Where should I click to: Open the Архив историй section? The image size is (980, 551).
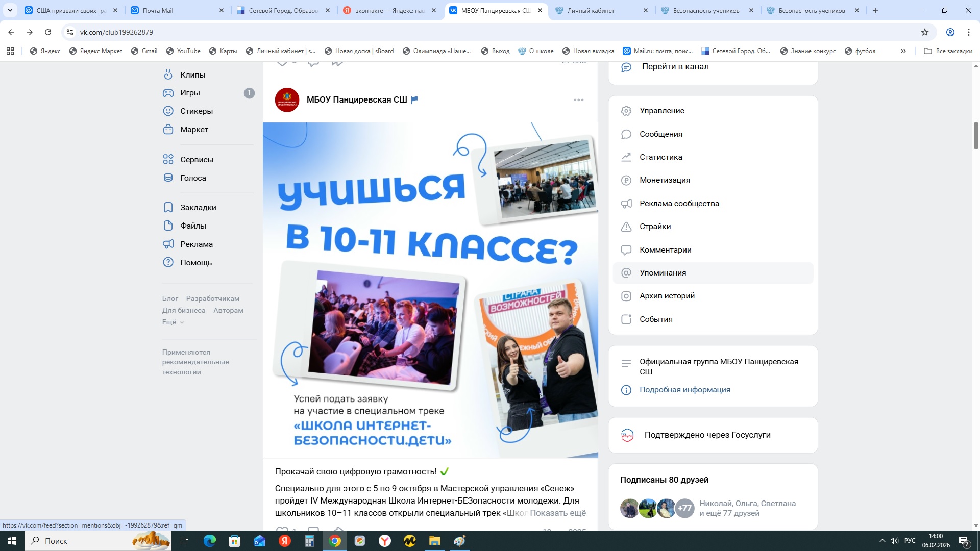pos(667,296)
